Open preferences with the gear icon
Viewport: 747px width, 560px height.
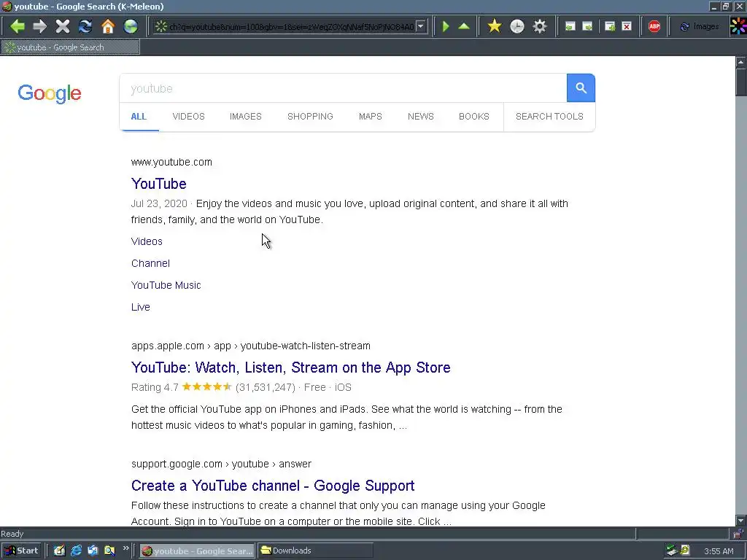pos(540,26)
